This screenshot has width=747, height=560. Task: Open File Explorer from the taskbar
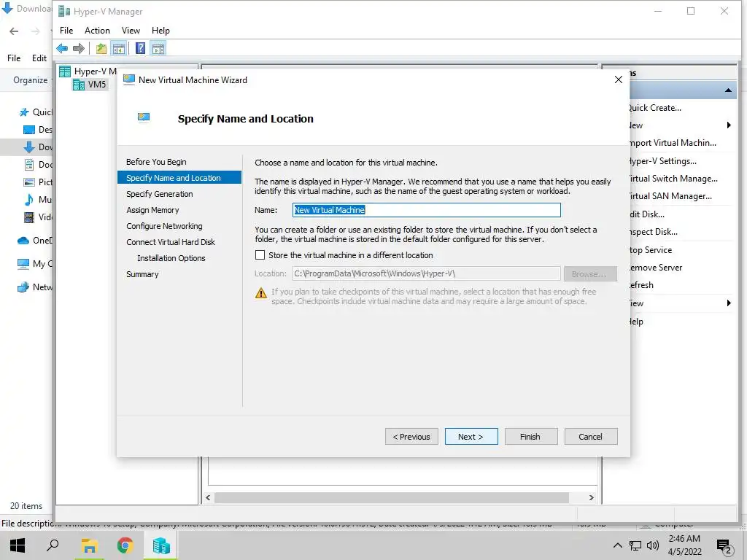click(x=89, y=545)
